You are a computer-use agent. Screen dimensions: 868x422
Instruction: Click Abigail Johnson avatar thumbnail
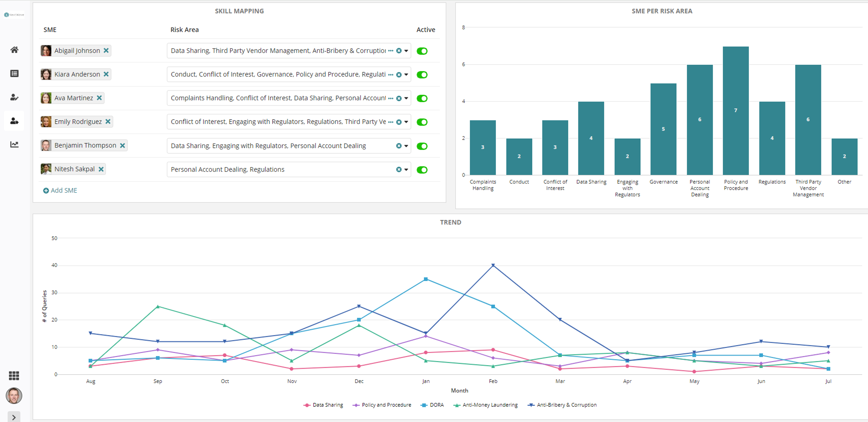click(46, 51)
